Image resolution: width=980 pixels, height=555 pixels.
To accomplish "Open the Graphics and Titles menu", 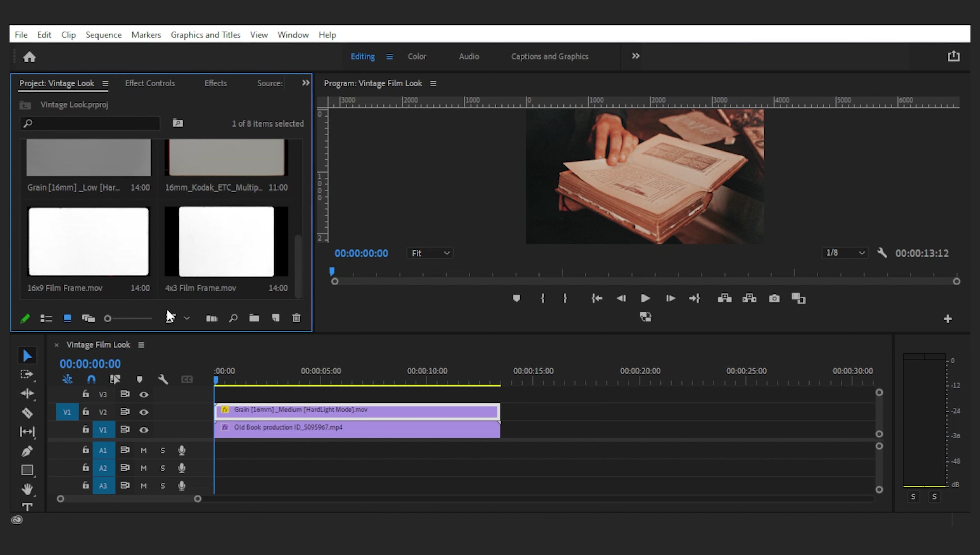I will 205,35.
